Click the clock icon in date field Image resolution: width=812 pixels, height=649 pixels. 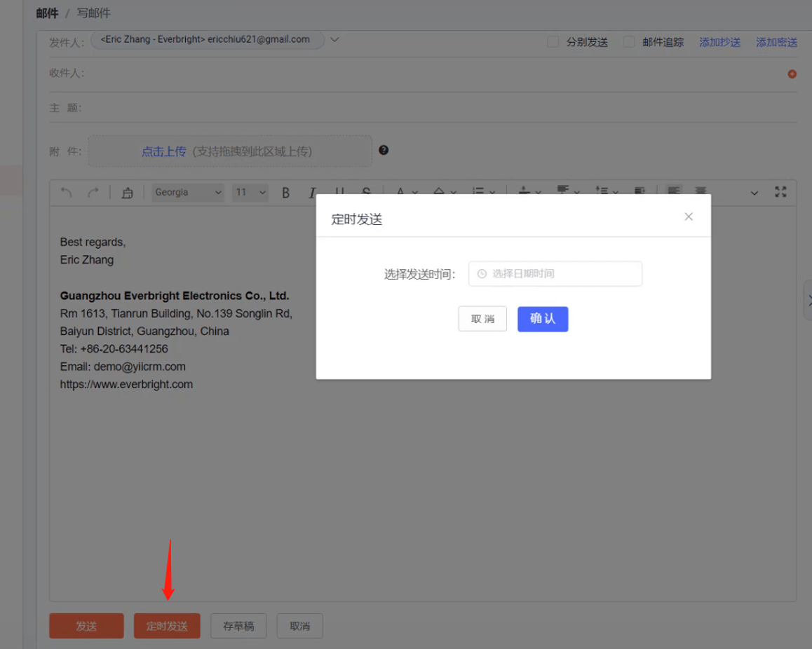tap(482, 274)
